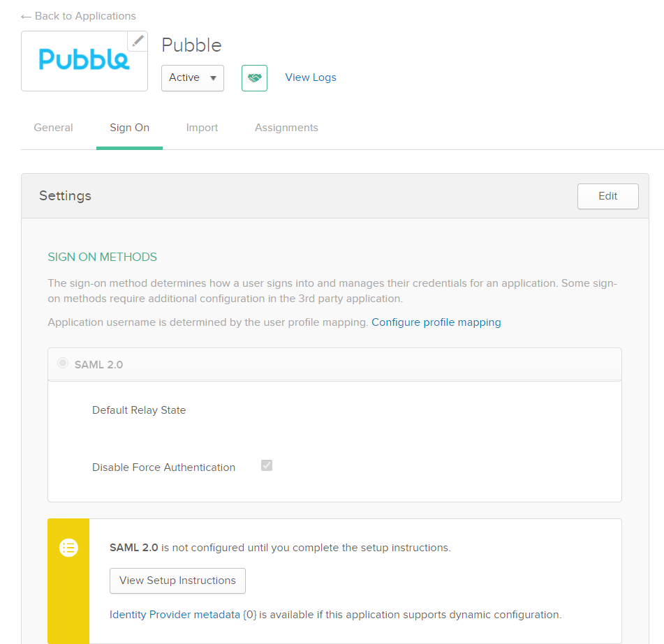664x644 pixels.
Task: Click the Pubble logo thumbnail
Action: [x=84, y=61]
